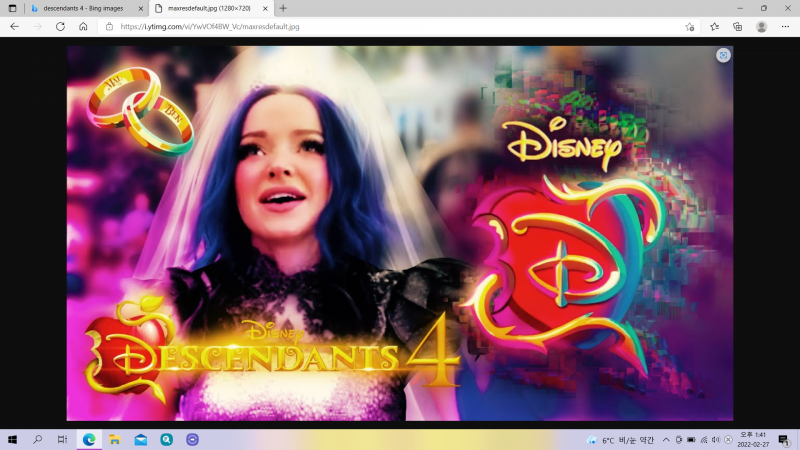View site information via the lock icon
The height and width of the screenshot is (450, 800).
[109, 26]
